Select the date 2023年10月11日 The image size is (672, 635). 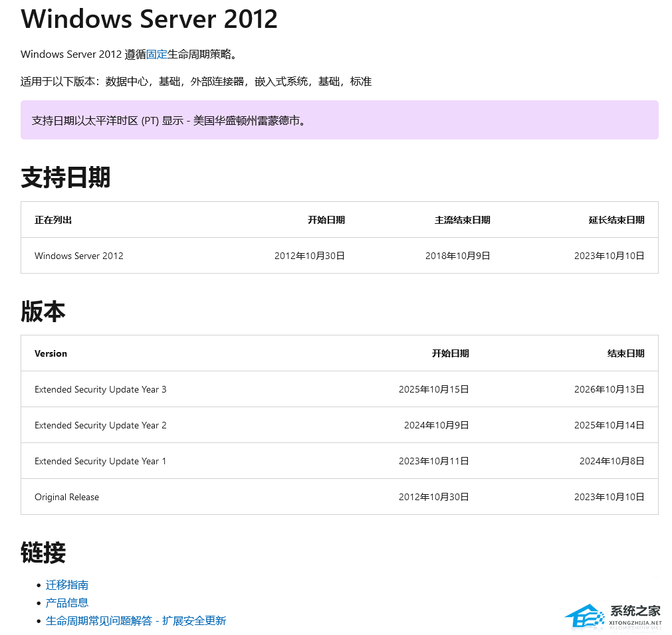434,462
